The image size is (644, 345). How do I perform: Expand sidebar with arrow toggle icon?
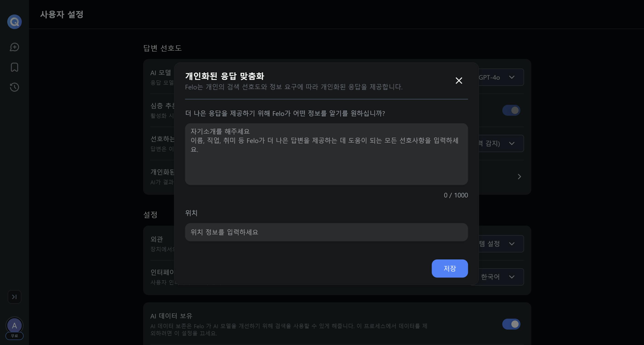coord(15,297)
